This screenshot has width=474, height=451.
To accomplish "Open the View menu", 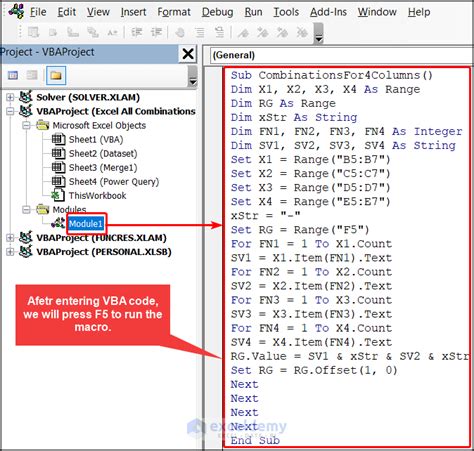I will (x=98, y=12).
